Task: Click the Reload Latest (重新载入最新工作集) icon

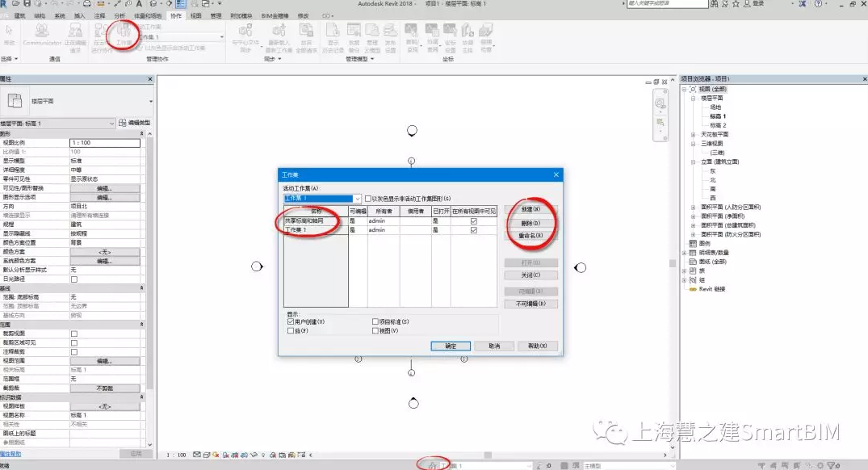Action: point(279,31)
